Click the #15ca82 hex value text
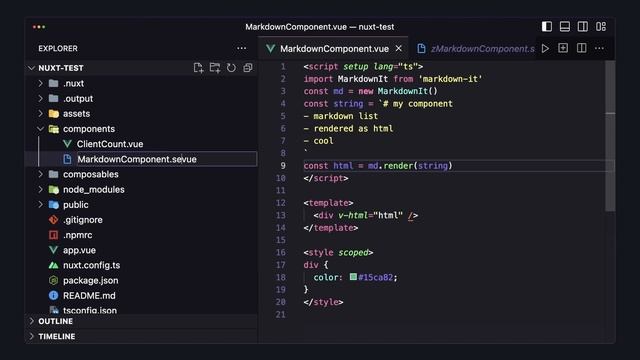The image size is (640, 360). click(x=376, y=277)
